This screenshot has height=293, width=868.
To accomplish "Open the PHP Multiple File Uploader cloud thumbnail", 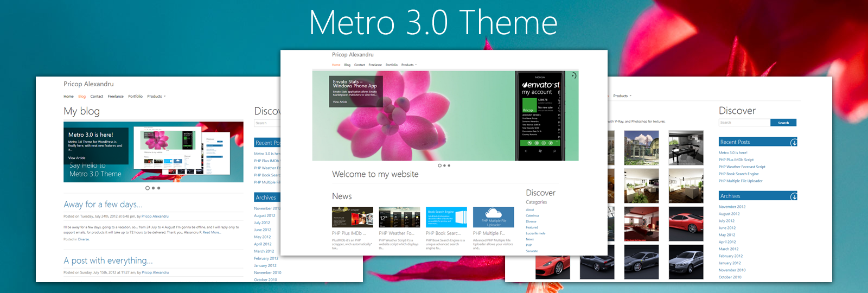I will 493,217.
